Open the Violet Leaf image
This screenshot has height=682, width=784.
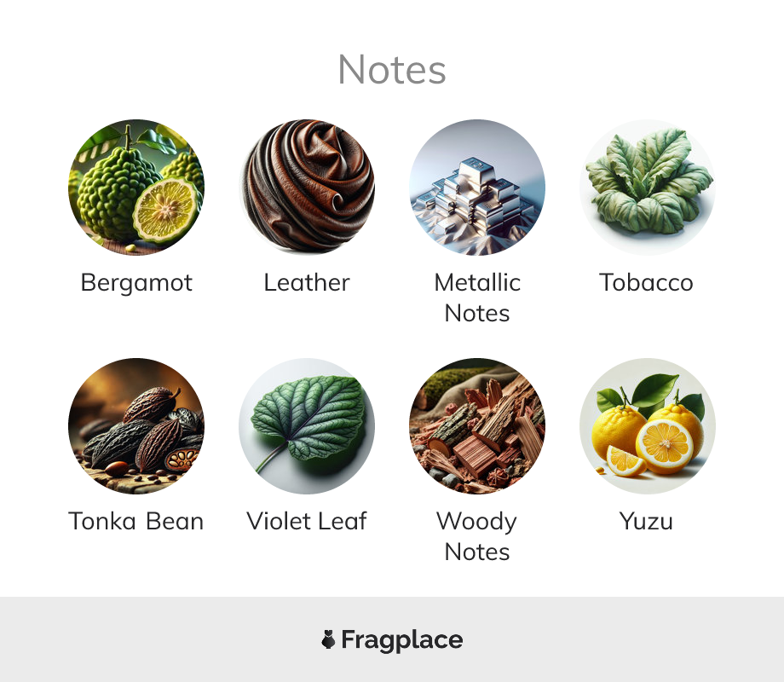[x=307, y=425]
